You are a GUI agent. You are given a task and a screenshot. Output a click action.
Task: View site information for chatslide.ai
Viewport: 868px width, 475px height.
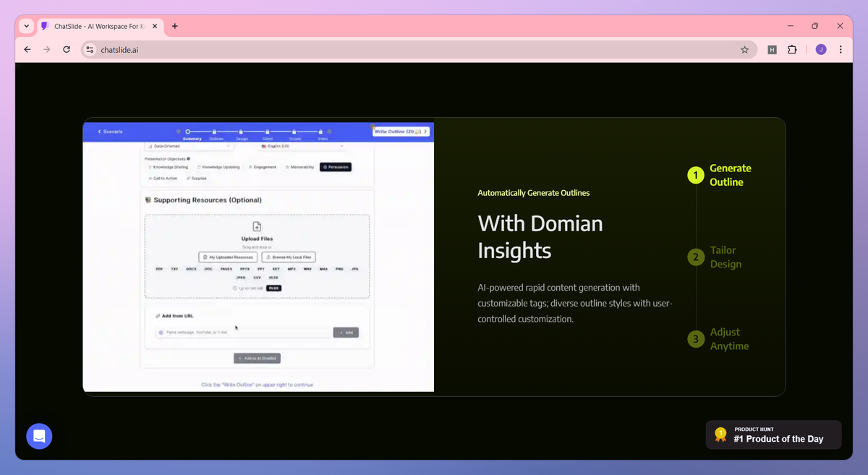coord(90,50)
